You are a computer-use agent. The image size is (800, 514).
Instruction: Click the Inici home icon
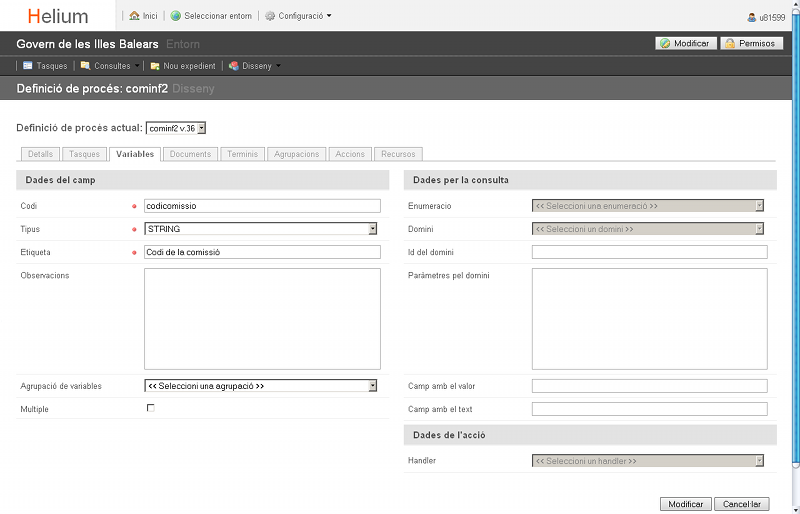coord(134,16)
